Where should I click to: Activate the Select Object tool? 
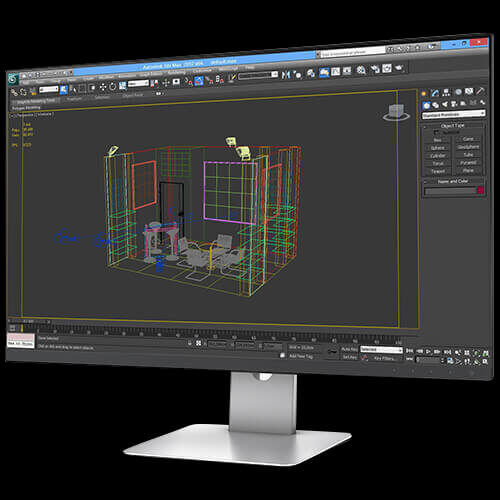63,90
